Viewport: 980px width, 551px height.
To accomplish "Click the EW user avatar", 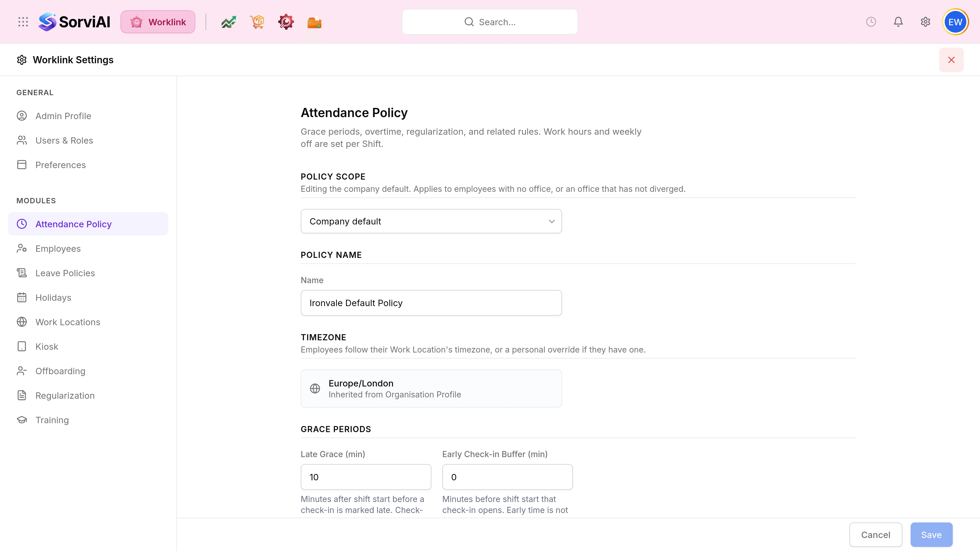I will (x=955, y=22).
